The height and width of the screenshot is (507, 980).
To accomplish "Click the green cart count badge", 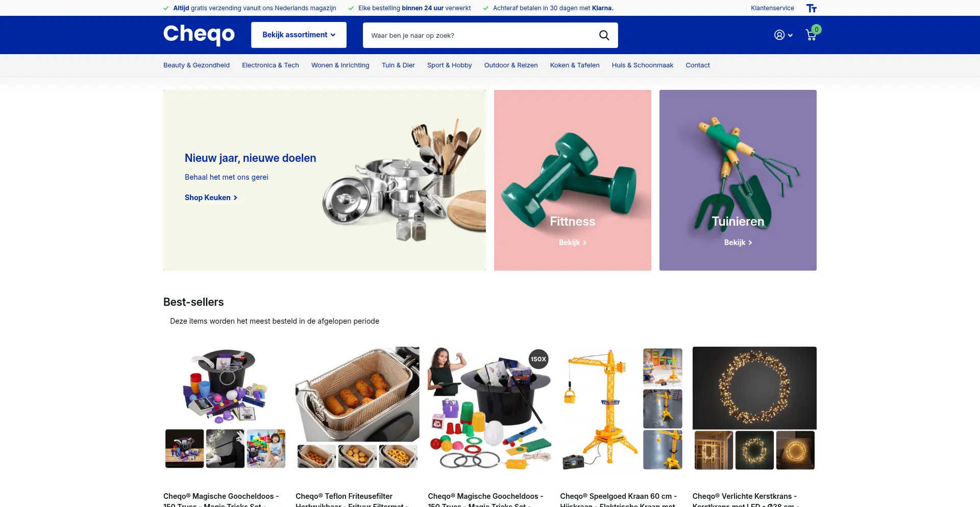I will [x=817, y=30].
